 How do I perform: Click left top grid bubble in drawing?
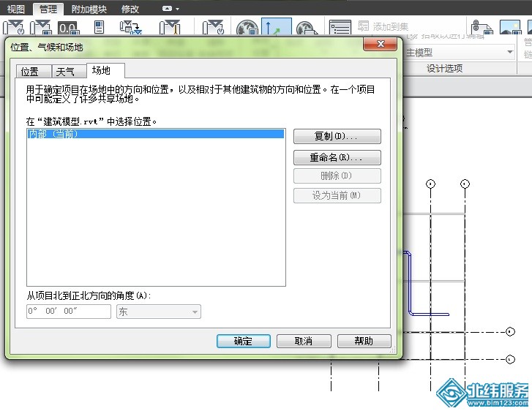pos(430,184)
